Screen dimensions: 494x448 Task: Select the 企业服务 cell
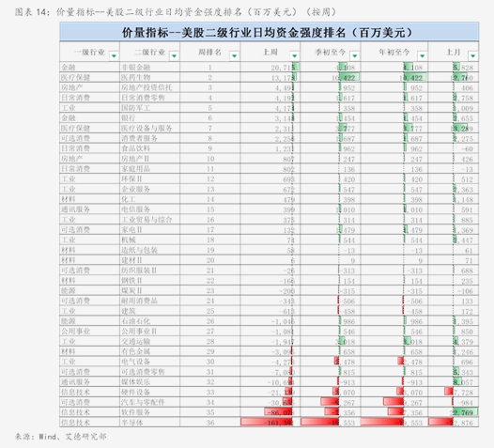pyautogui.click(x=150, y=189)
